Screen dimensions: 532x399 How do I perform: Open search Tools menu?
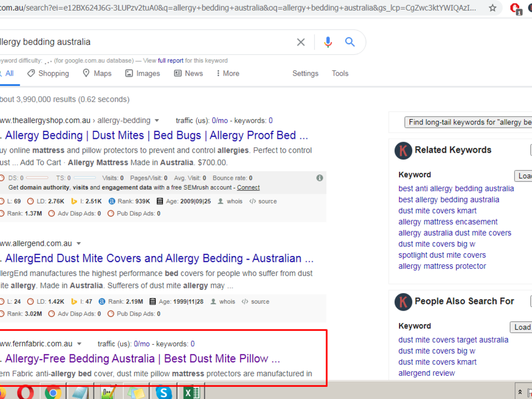tap(340, 73)
